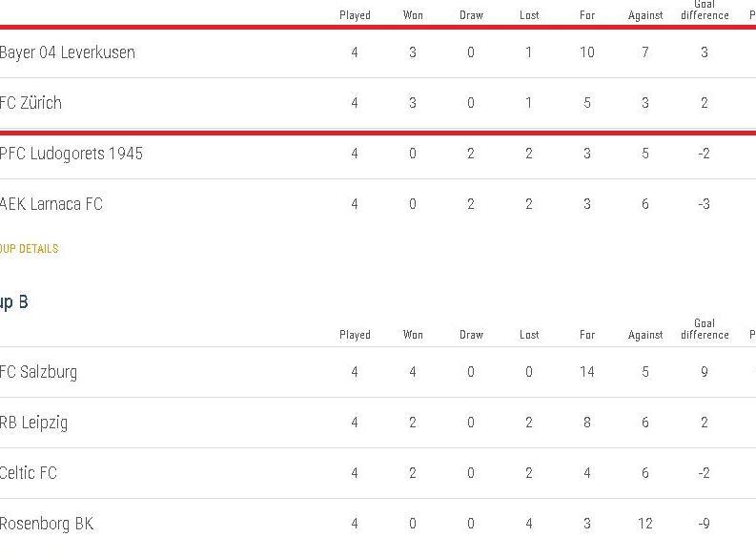Open Celtic FC team link

point(29,473)
